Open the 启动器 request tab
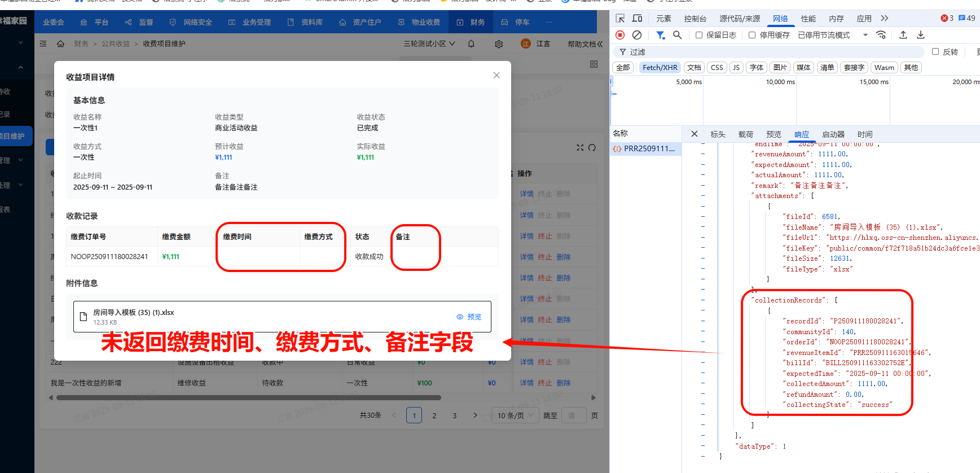 (833, 134)
